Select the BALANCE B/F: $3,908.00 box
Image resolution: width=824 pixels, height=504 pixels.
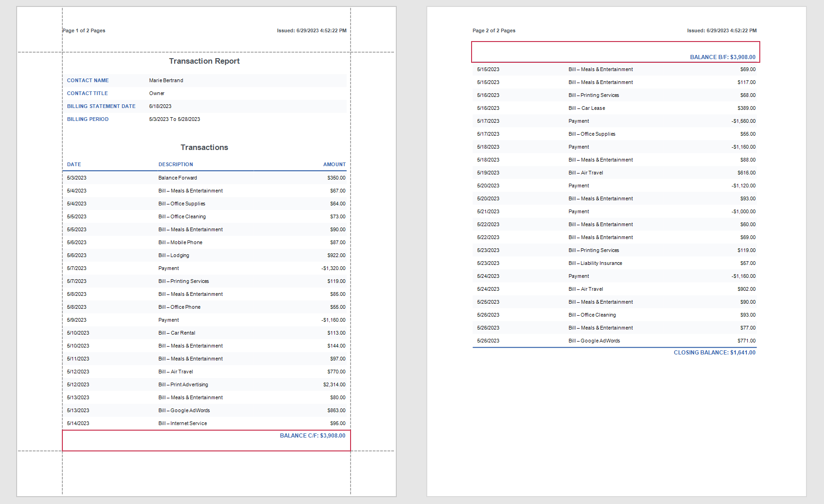point(721,57)
